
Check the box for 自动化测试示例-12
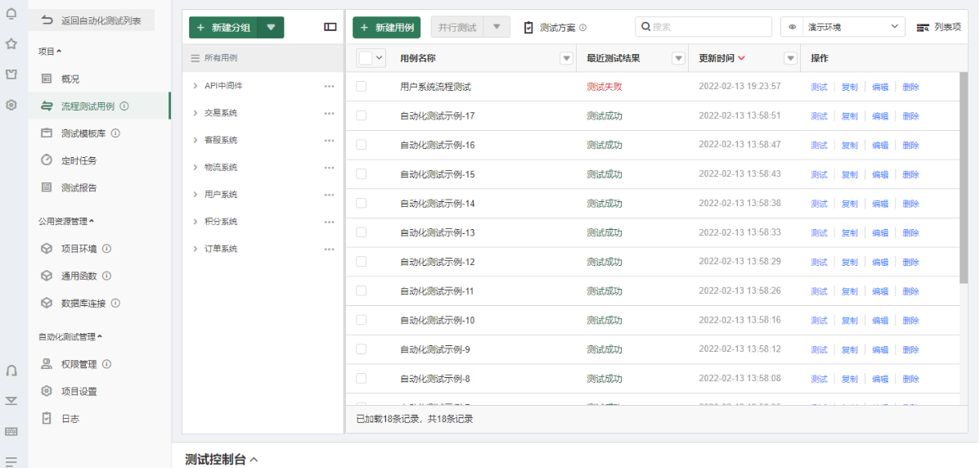362,262
